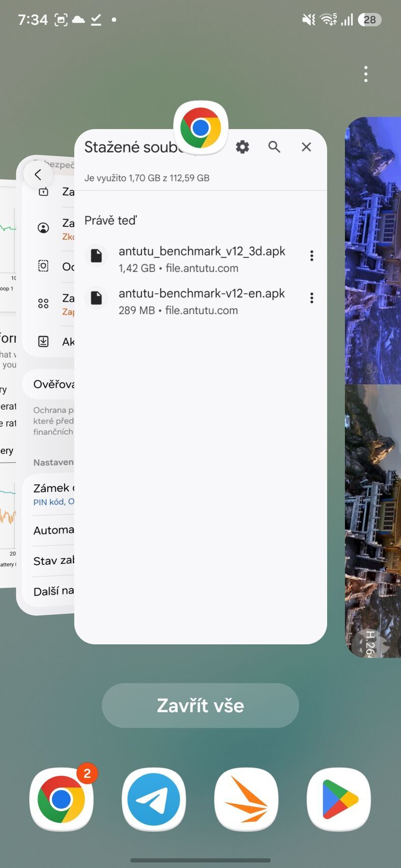Switch to the video app card on right
The image size is (401, 868).
pyautogui.click(x=373, y=387)
